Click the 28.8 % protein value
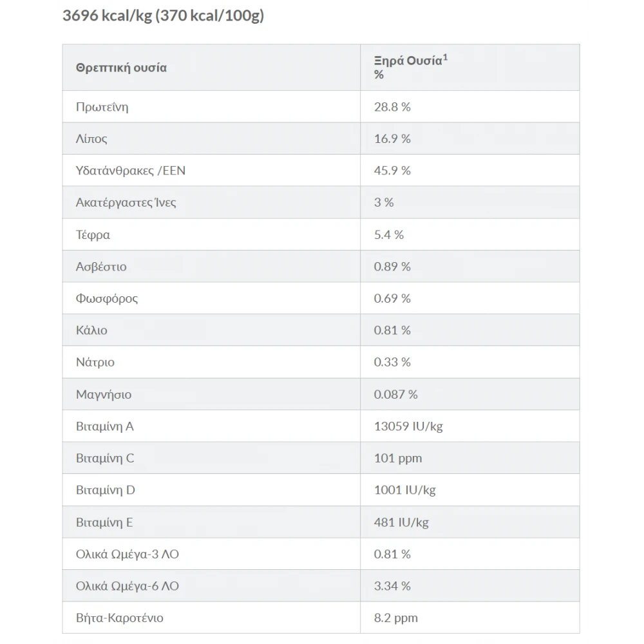 pyautogui.click(x=392, y=107)
